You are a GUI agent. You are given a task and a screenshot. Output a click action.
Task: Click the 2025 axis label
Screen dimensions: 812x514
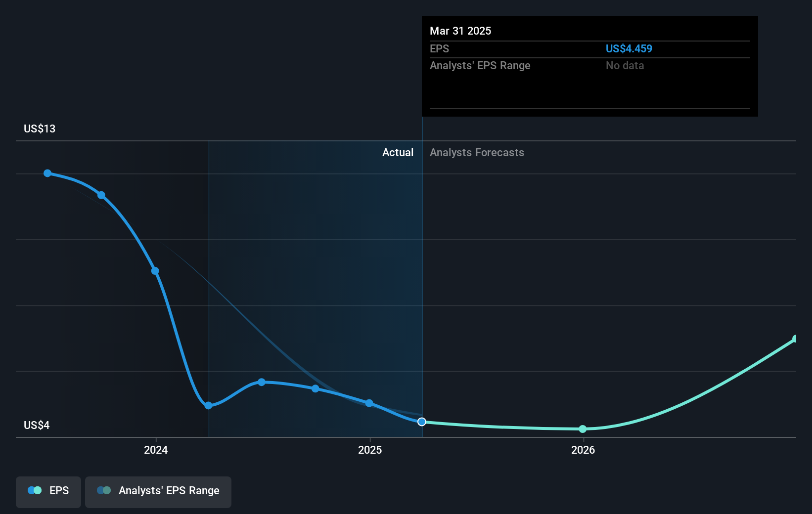pyautogui.click(x=370, y=450)
